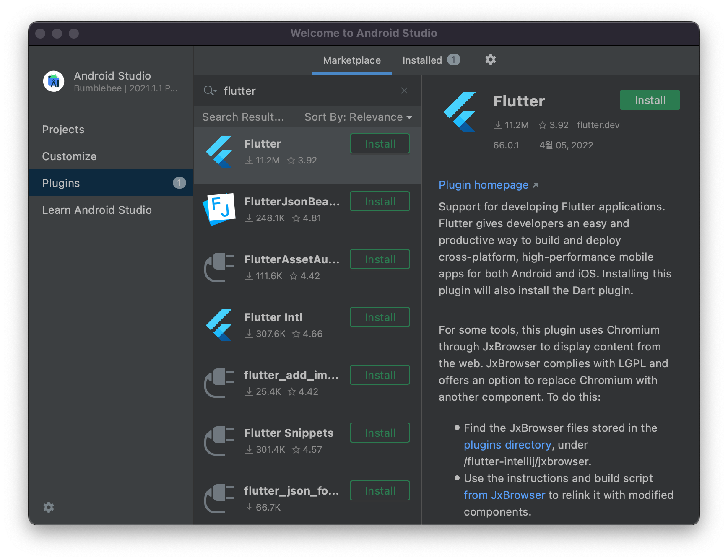Image resolution: width=728 pixels, height=560 pixels.
Task: Click the Bumblebee version text
Action: pos(126,88)
